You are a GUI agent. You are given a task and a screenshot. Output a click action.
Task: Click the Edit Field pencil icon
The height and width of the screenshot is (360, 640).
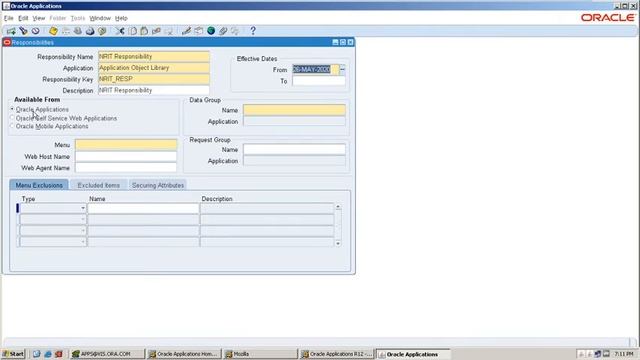coord(187,31)
